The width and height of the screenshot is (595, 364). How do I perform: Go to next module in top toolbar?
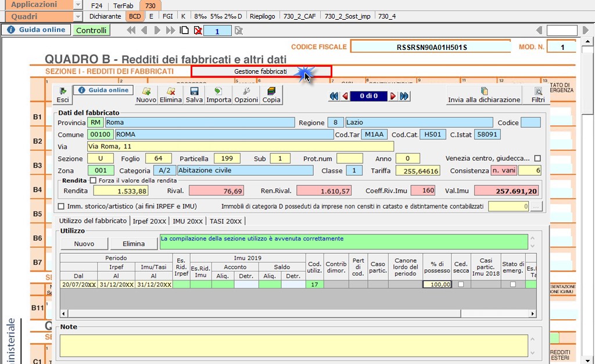pyautogui.click(x=157, y=30)
